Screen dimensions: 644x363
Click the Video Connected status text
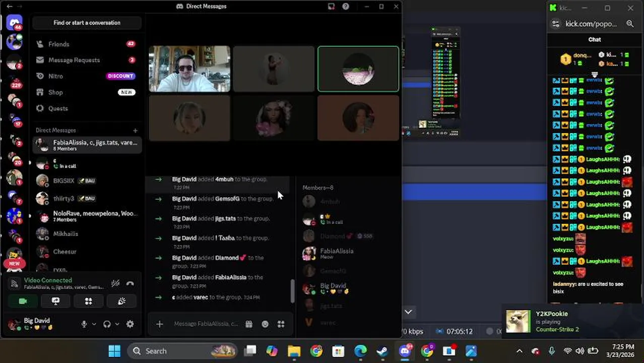(x=48, y=280)
